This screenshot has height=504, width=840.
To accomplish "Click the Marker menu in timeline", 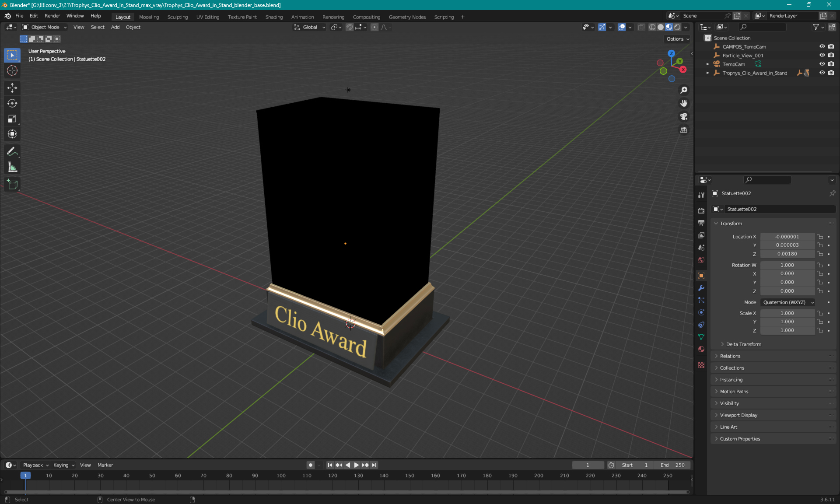I will pos(105,465).
